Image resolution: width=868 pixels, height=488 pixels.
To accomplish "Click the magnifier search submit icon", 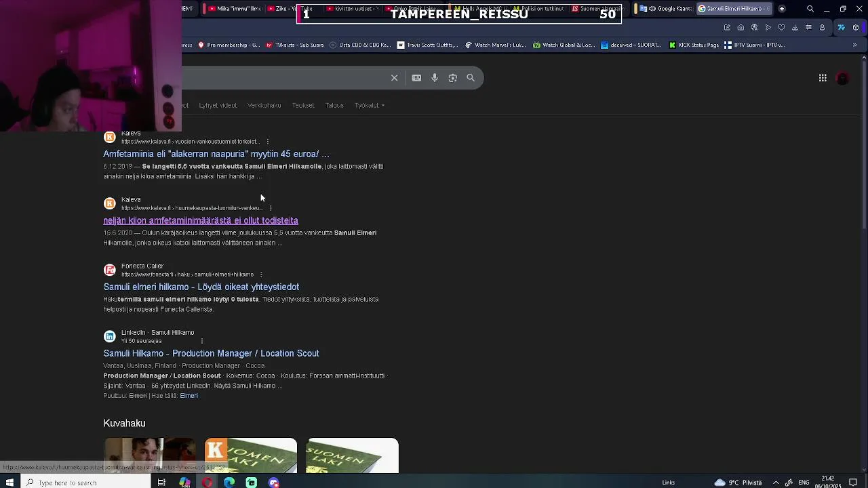I will [x=471, y=78].
